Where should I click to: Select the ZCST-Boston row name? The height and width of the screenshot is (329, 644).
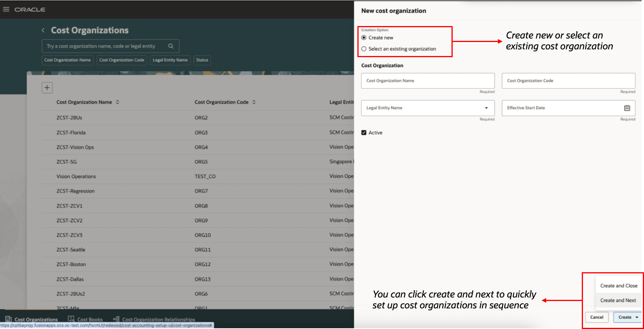click(x=71, y=264)
